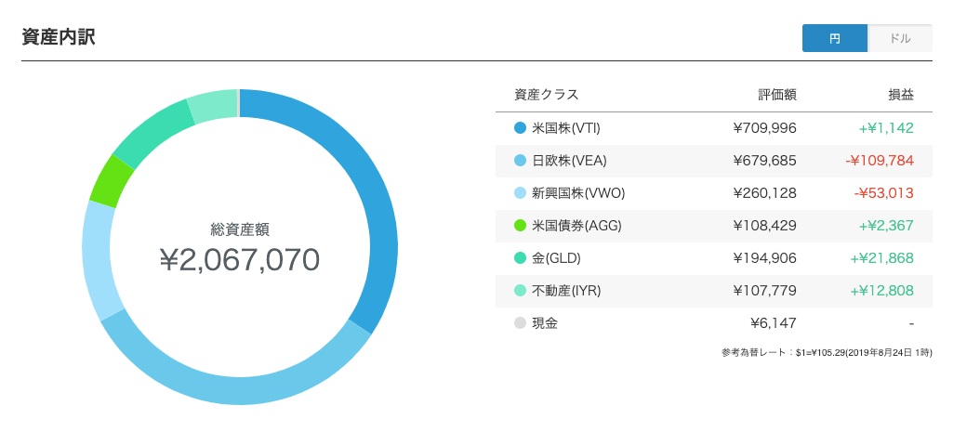Click the 損益 column header
The height and width of the screenshot is (432, 980).
[x=900, y=95]
